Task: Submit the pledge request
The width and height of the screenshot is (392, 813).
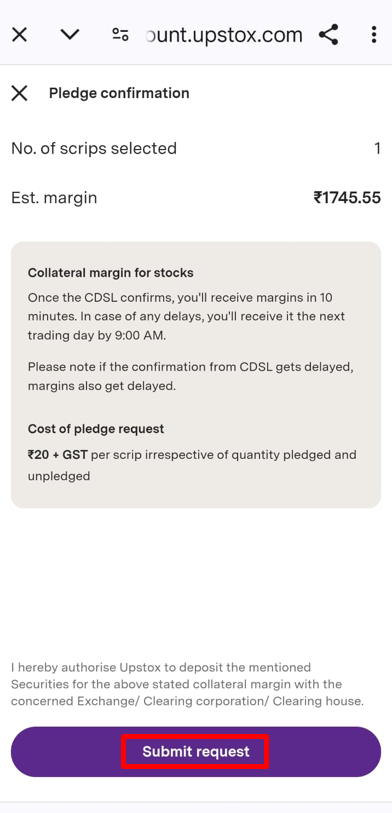Action: tap(196, 752)
